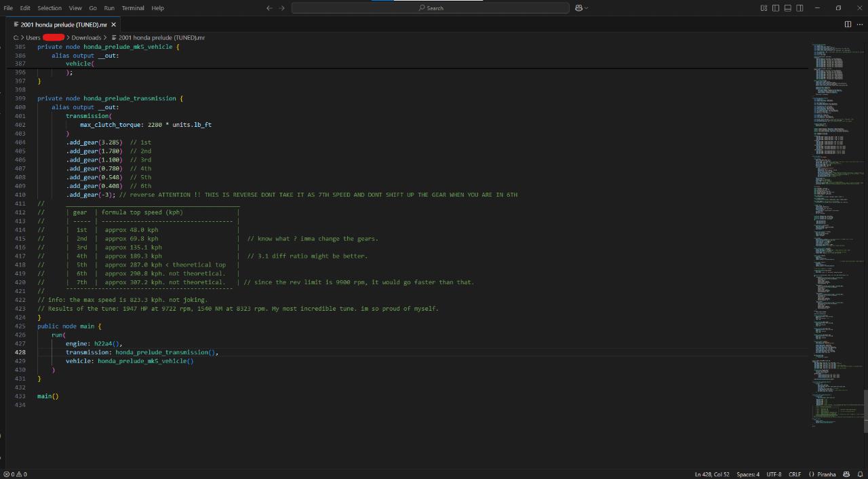This screenshot has width=868, height=479.
Task: Split the editor to the right
Action: click(848, 24)
